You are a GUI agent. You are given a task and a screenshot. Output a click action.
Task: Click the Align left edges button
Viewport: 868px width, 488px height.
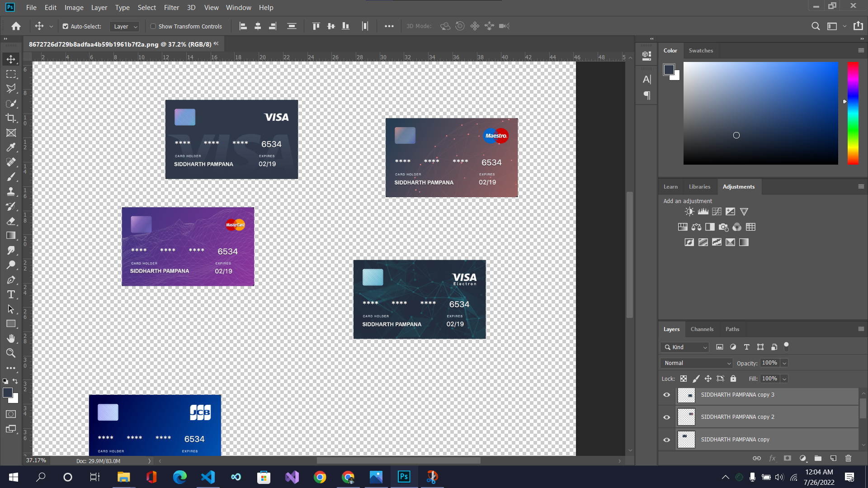243,26
